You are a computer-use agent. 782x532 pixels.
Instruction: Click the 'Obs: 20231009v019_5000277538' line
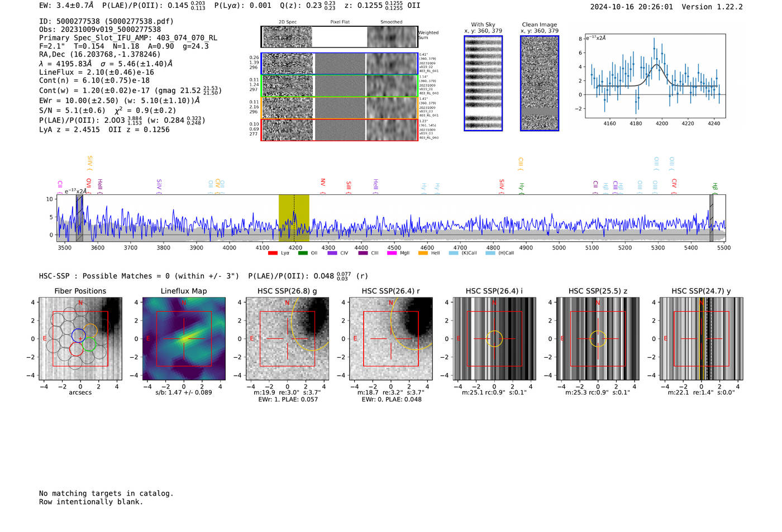click(x=100, y=30)
